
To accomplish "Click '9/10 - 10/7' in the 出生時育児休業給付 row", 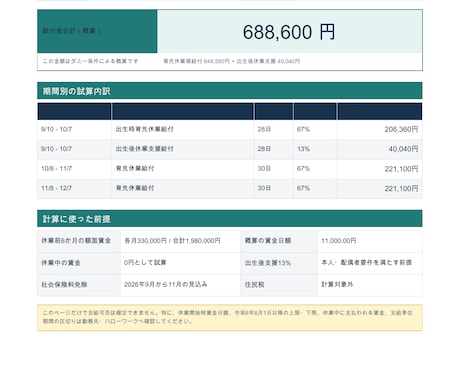I will coord(56,129).
